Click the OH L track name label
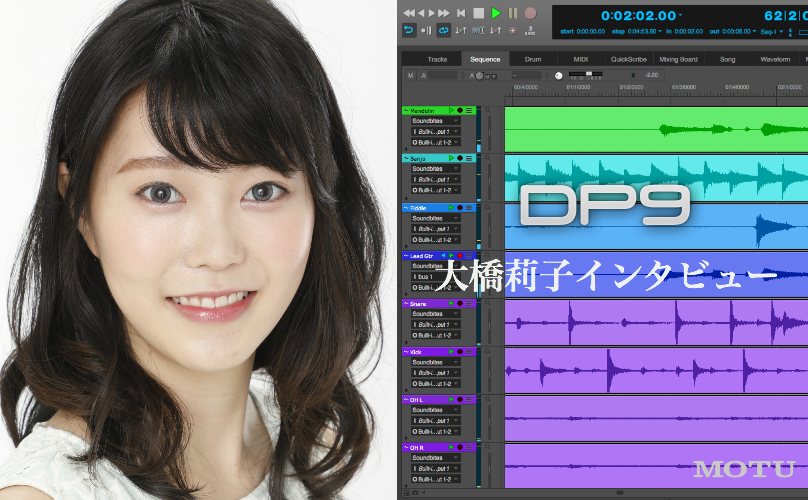Image resolution: width=808 pixels, height=500 pixels. (418, 400)
